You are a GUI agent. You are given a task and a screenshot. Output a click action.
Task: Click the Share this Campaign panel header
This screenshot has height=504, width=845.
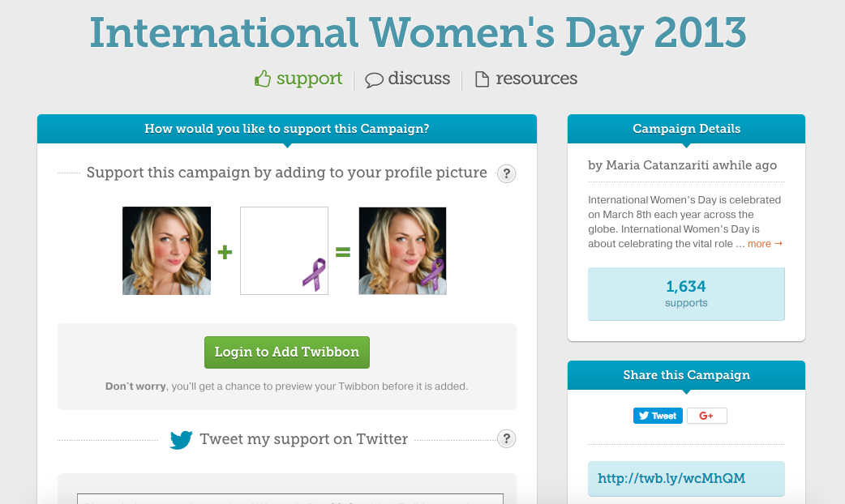pyautogui.click(x=686, y=375)
